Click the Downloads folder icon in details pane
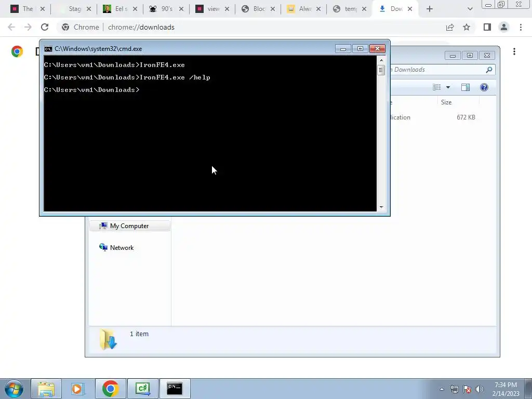This screenshot has width=532, height=399. pyautogui.click(x=108, y=339)
